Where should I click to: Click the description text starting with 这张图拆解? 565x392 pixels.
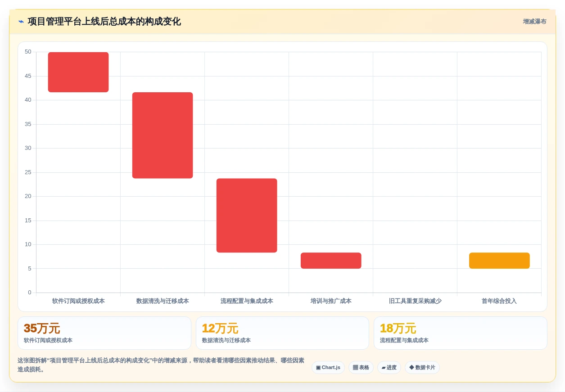tap(161, 365)
